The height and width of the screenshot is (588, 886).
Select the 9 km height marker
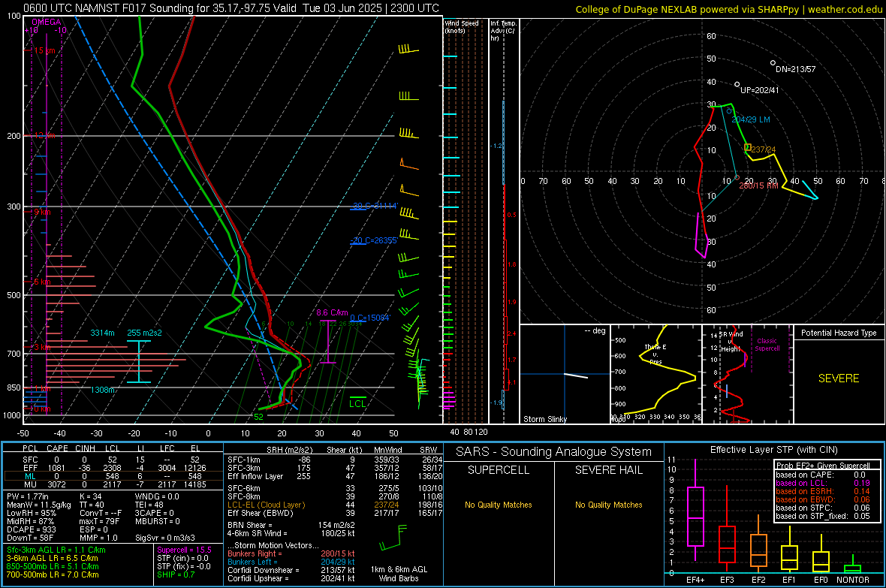pos(42,212)
